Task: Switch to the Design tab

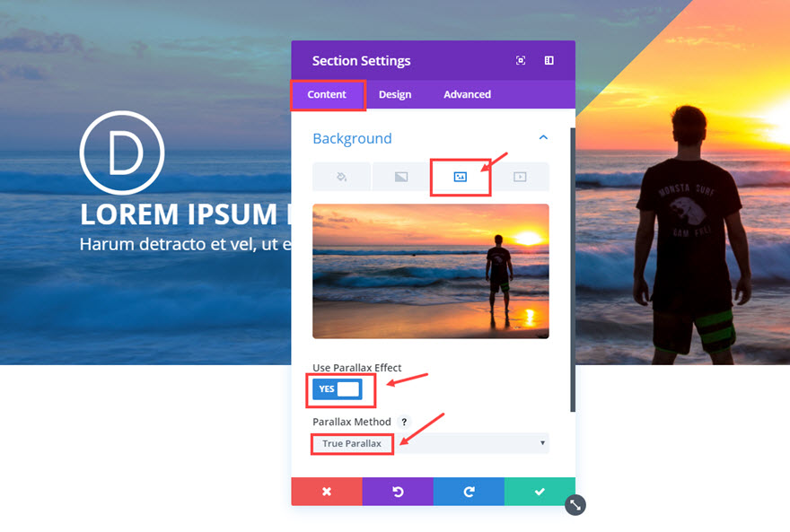Action: click(395, 94)
